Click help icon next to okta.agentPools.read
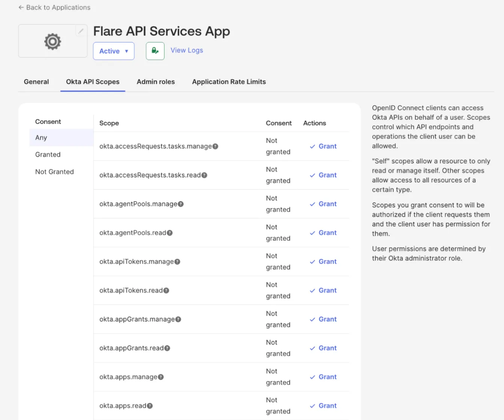The image size is (504, 420). [x=170, y=233]
